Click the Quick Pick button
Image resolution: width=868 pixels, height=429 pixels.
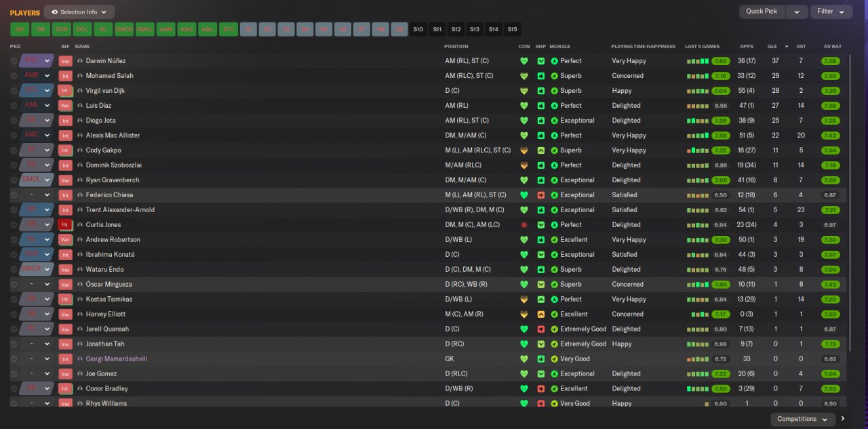coord(762,12)
